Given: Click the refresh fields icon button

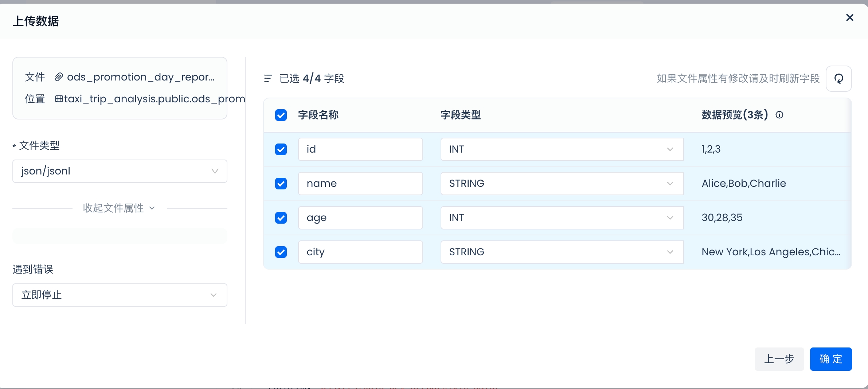Looking at the screenshot, I should [838, 79].
